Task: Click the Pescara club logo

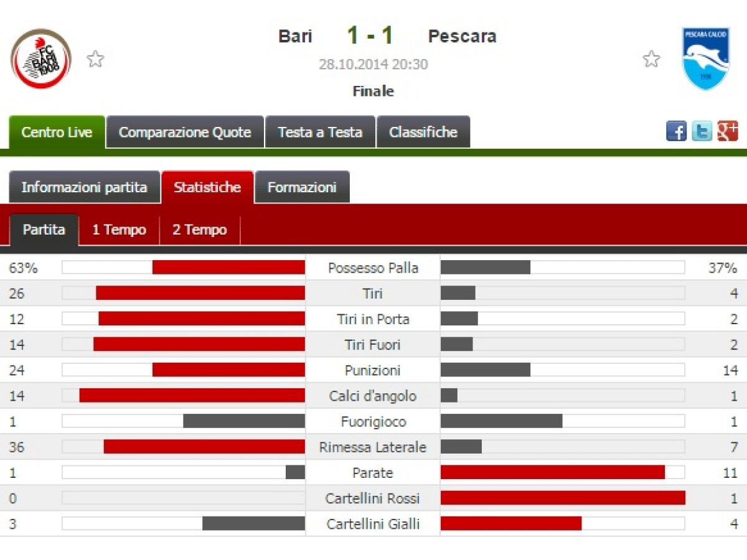Action: [705, 58]
